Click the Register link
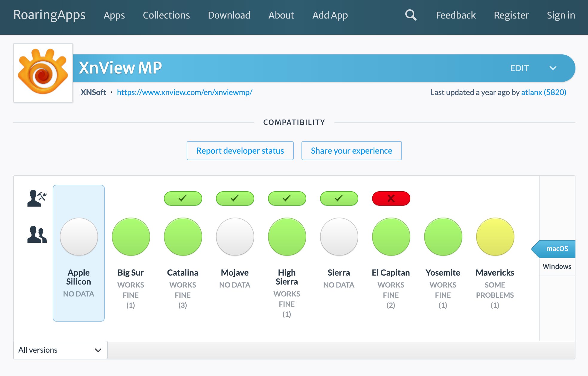The height and width of the screenshot is (376, 588). pos(511,15)
